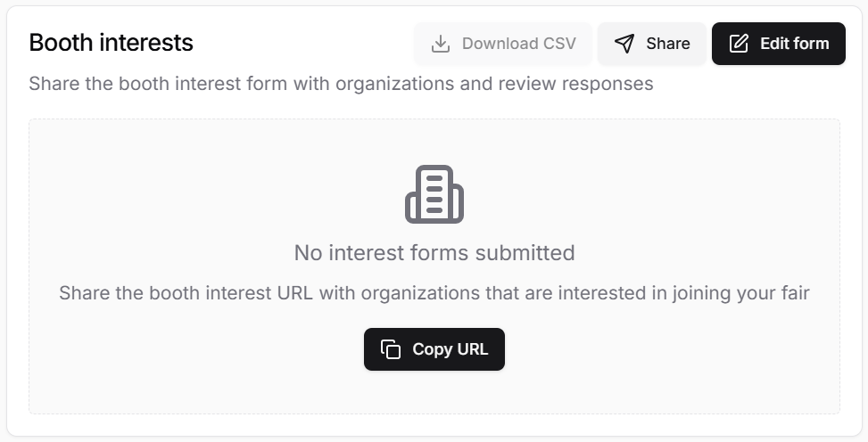Select the Share button

pos(651,44)
